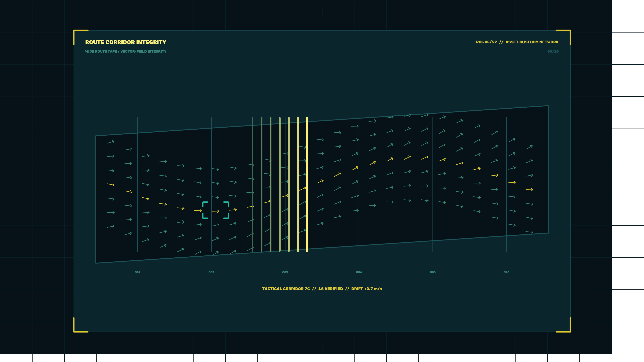Click the TACTICAL CORRIDOR 7C status line
This screenshot has height=362, width=644.
322,289
